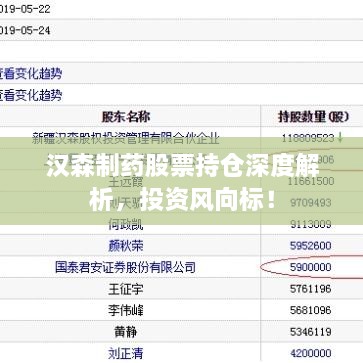Select the 王征宇 shareholder name
The height and width of the screenshot is (363, 363).
click(x=126, y=289)
